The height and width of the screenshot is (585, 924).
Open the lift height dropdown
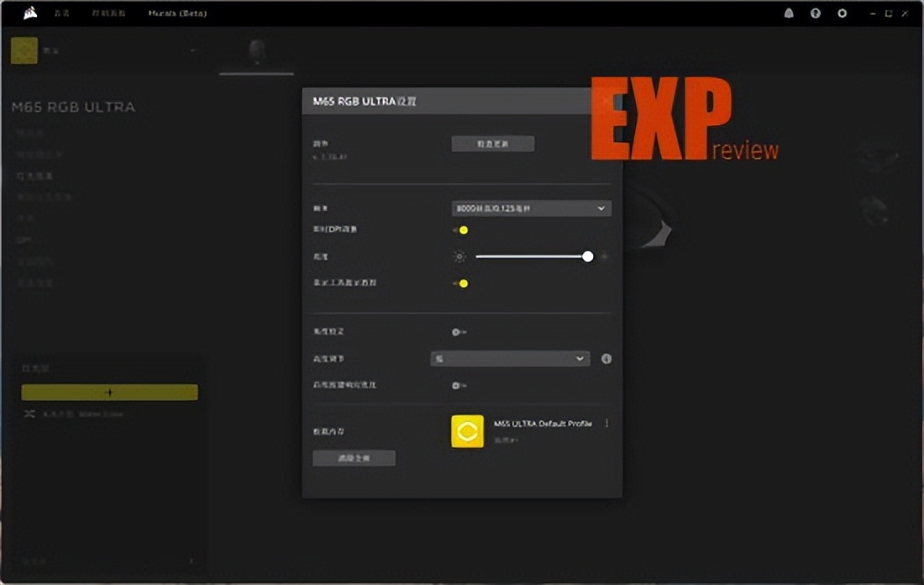tap(509, 359)
